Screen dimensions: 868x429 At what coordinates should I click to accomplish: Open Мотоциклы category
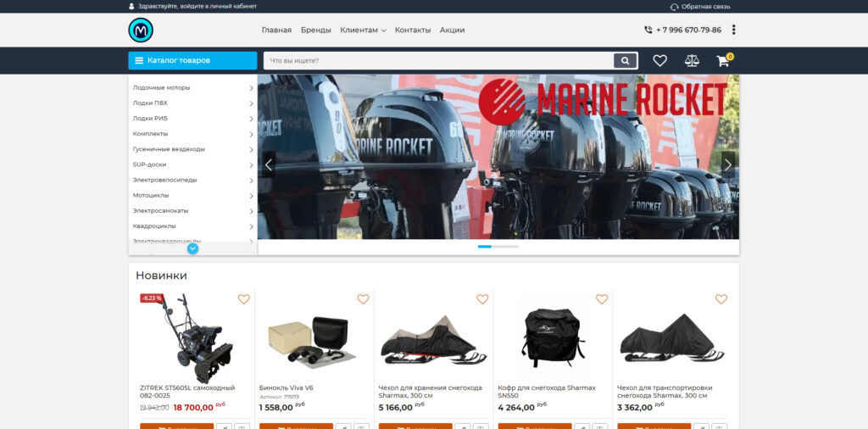(x=151, y=195)
